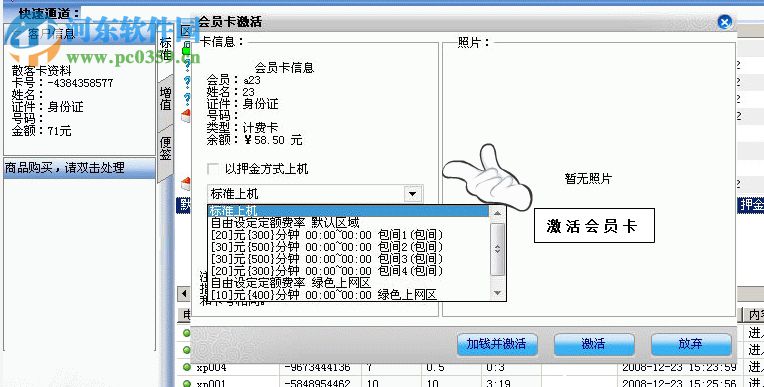764x387 pixels.
Task: Select the 包间2(包间) rate option
Action: coord(348,247)
